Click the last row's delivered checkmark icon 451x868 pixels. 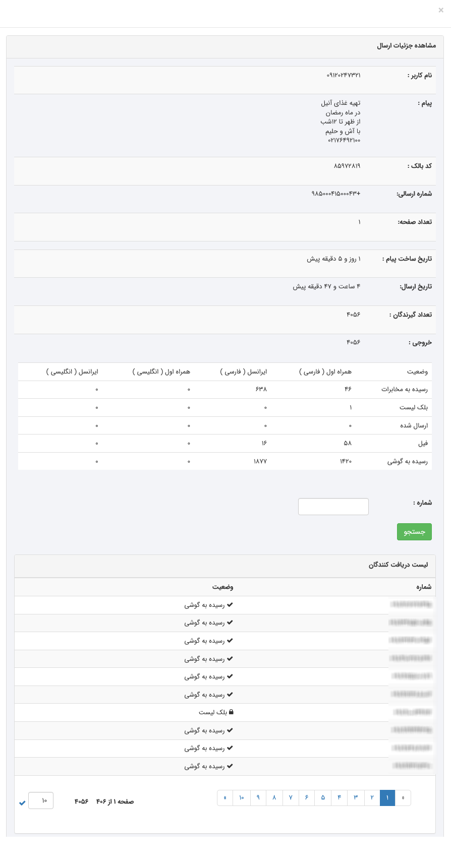(230, 766)
